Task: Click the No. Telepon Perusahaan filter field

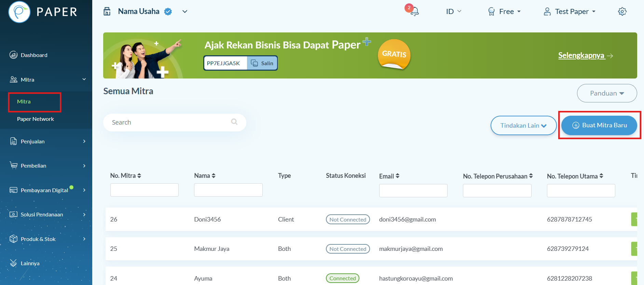Action: coord(497,190)
